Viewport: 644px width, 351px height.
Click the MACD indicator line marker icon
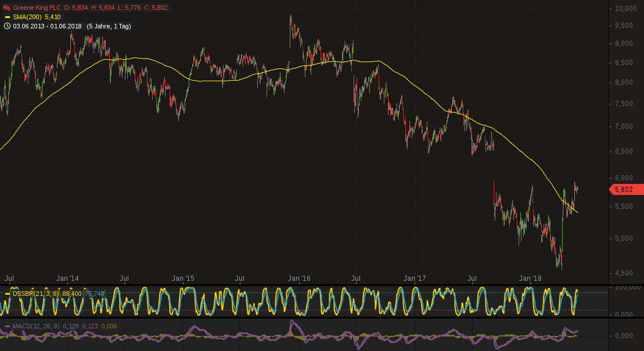[6, 325]
